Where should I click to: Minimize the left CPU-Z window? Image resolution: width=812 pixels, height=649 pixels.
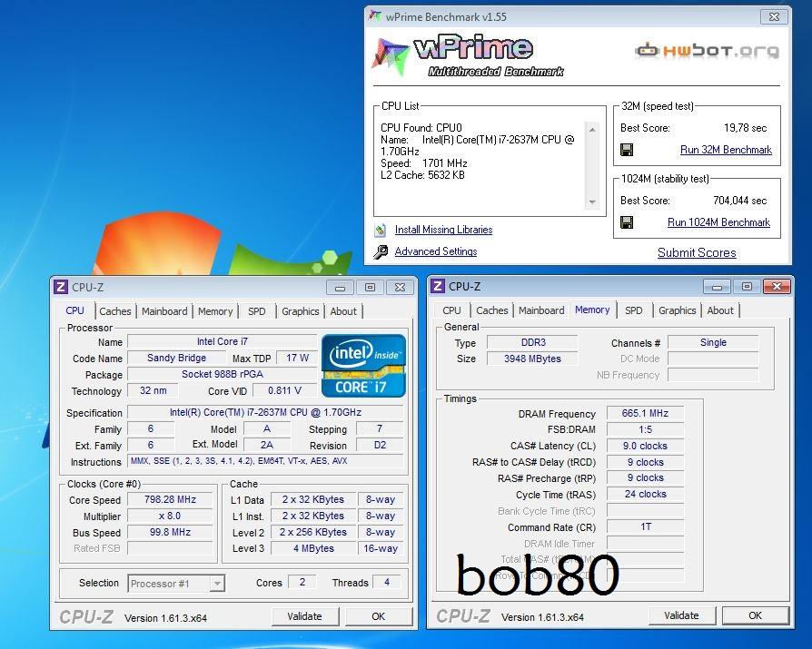point(341,287)
